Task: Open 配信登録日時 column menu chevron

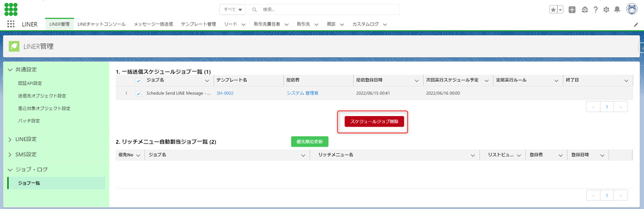Action: (416, 81)
